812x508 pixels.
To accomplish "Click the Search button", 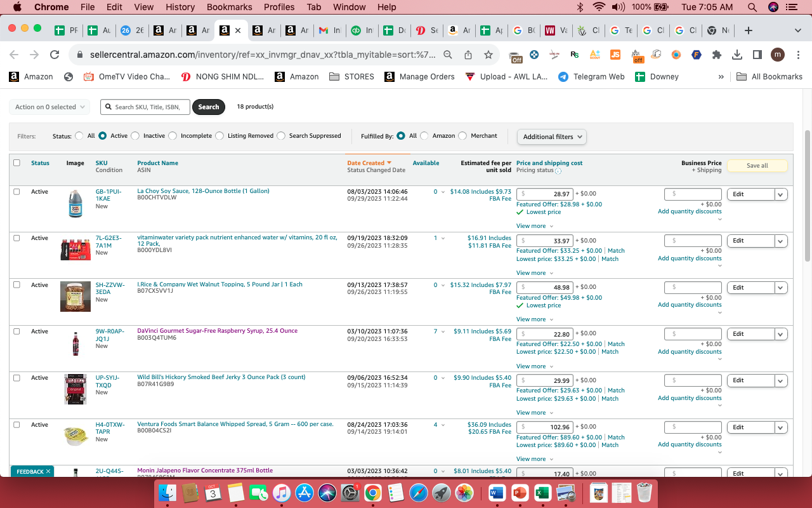I will (209, 107).
